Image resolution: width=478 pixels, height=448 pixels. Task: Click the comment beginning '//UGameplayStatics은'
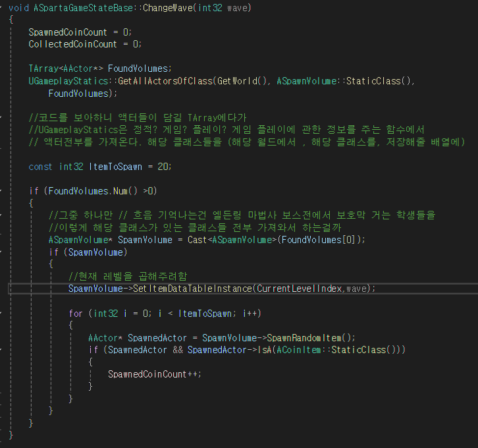[x=226, y=130]
